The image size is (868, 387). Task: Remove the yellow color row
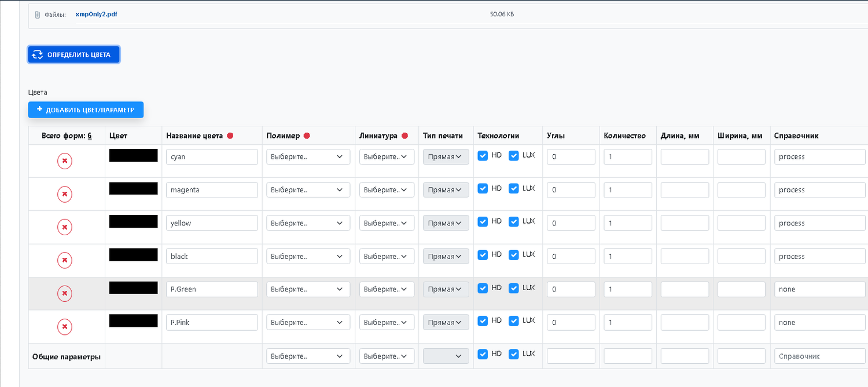click(65, 227)
